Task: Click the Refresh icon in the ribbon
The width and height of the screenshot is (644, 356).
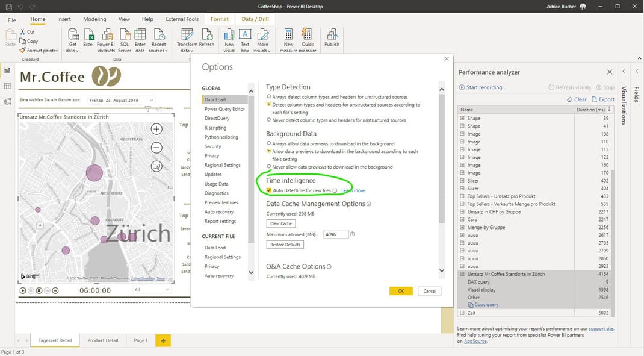Action: [207, 39]
